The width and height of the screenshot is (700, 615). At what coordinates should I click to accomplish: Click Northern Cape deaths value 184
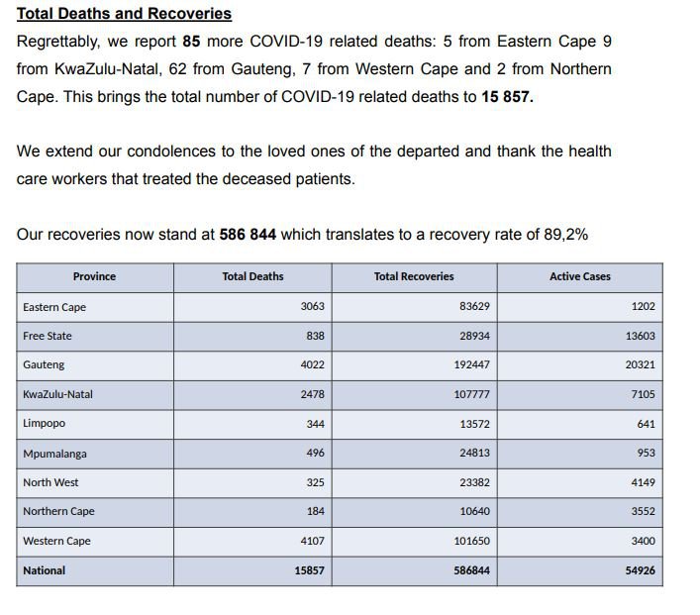tap(316, 511)
